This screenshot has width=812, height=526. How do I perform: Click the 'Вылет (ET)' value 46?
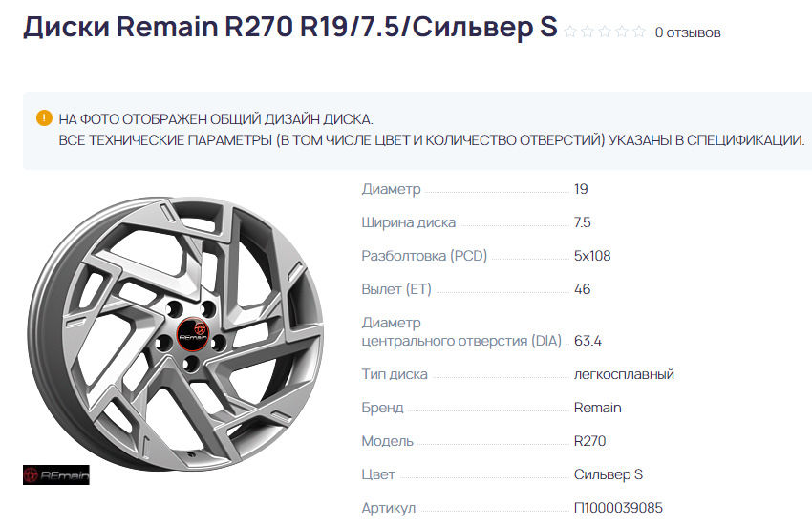[x=582, y=289]
